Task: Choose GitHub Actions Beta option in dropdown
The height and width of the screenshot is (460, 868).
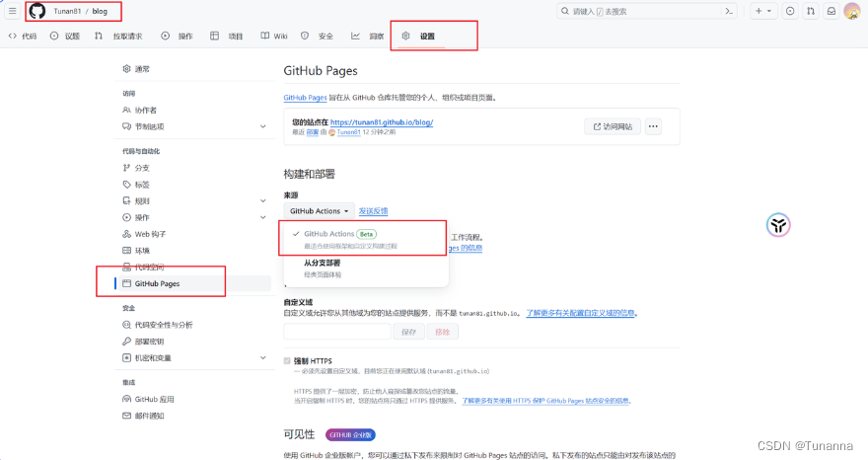Action: 364,239
